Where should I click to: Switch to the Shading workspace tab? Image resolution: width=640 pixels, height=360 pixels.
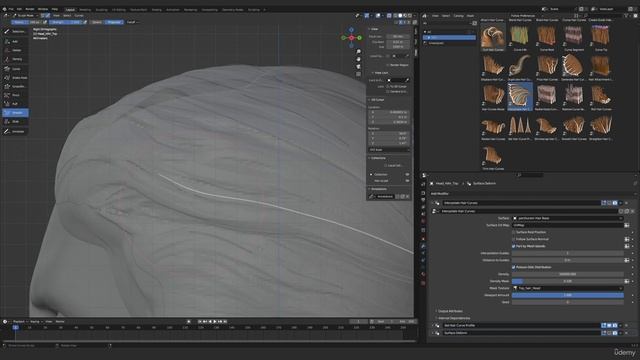(156, 9)
